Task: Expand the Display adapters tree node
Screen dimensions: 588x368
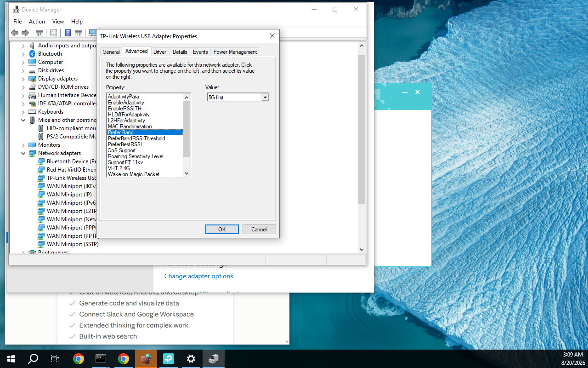Action: click(x=23, y=79)
